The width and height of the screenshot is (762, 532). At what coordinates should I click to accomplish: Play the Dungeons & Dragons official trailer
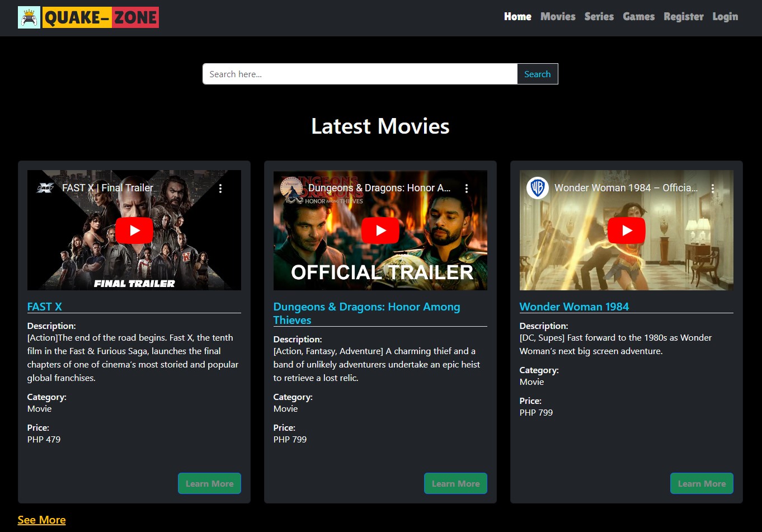click(380, 230)
